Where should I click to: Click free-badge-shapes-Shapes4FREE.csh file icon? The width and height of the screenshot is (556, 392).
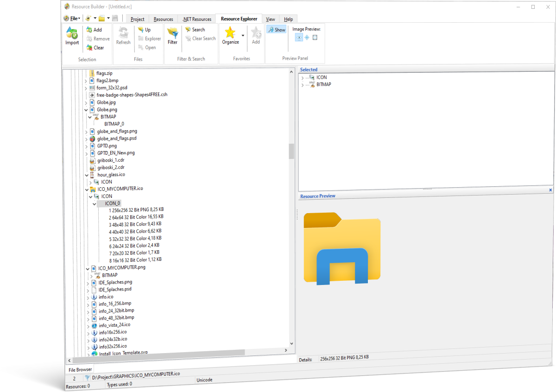(x=92, y=95)
